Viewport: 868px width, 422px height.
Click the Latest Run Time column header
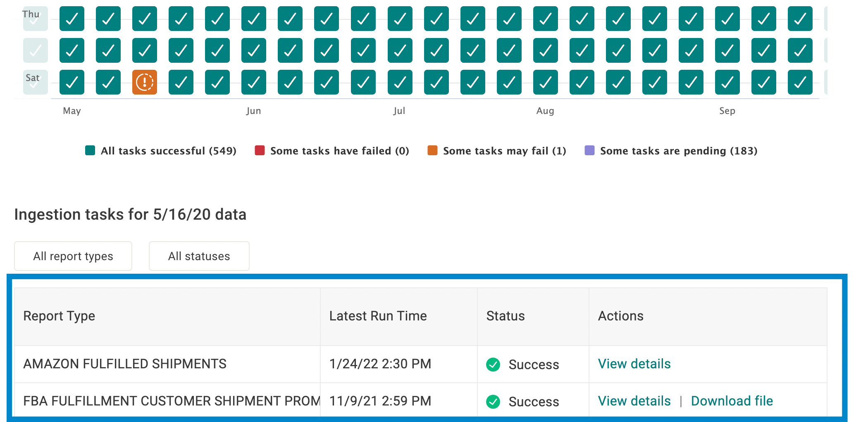[x=399, y=316]
